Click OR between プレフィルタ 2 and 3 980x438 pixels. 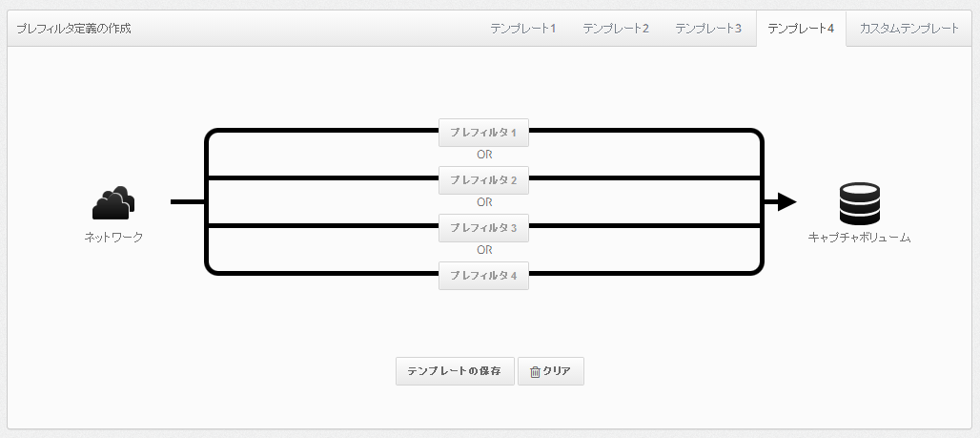484,202
